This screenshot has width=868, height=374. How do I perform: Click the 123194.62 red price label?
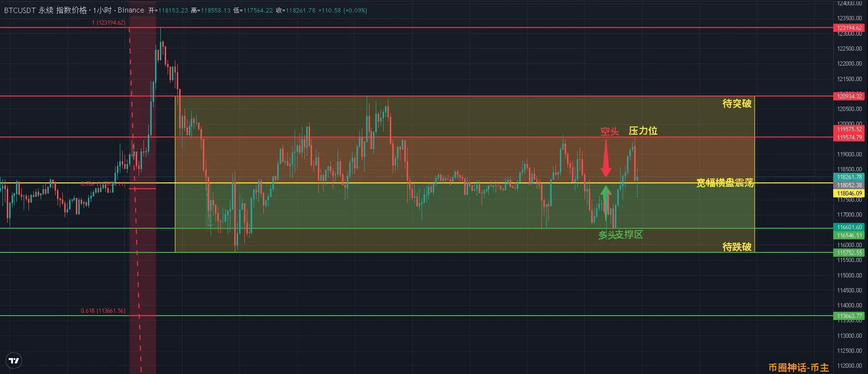click(x=850, y=28)
